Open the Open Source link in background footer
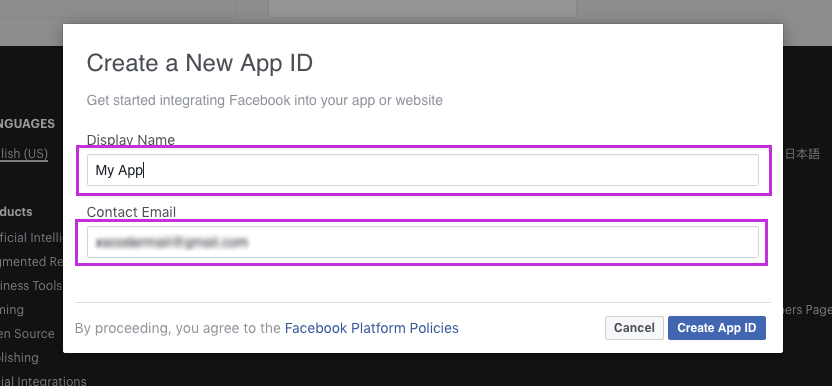The height and width of the screenshot is (386, 832). pos(27,333)
